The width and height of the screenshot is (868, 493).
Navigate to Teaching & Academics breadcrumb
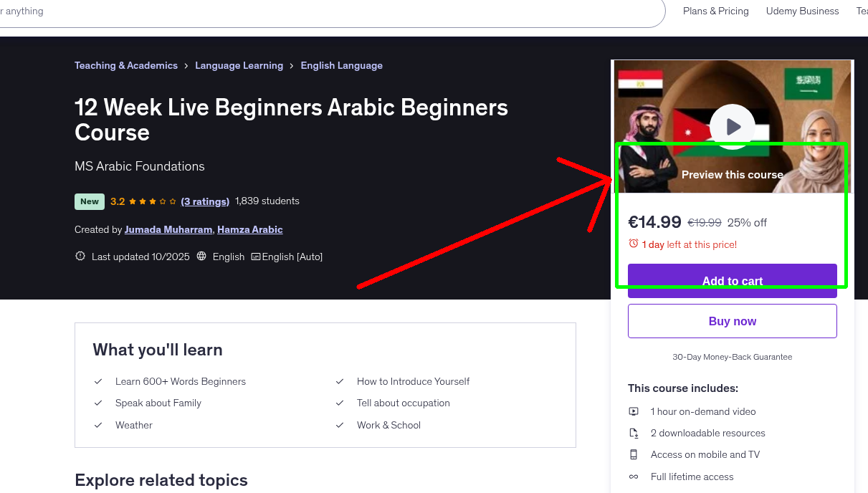click(125, 65)
